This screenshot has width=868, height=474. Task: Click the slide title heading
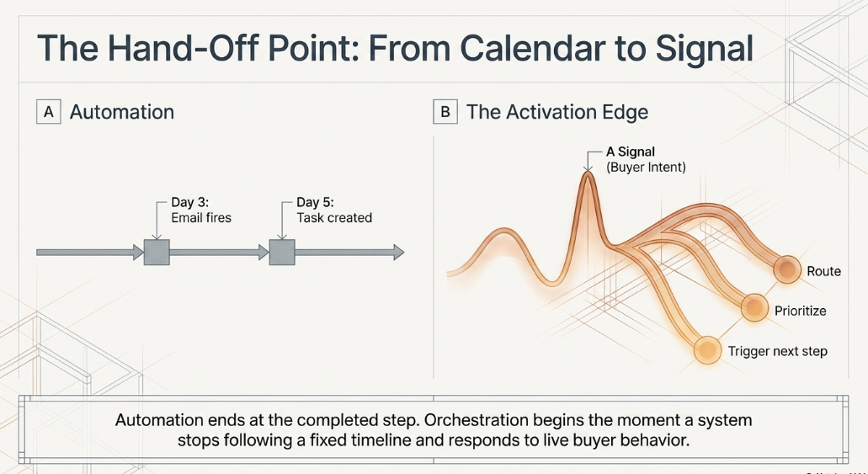(x=395, y=48)
